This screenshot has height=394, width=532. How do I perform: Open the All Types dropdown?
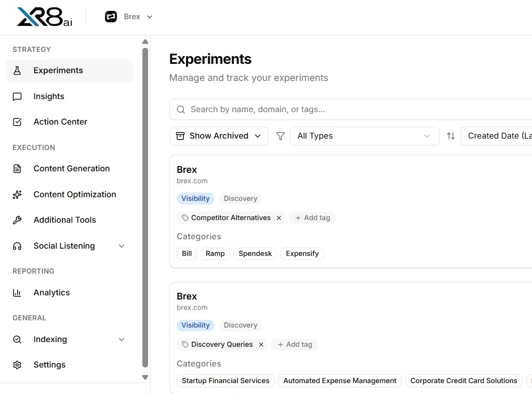(364, 135)
